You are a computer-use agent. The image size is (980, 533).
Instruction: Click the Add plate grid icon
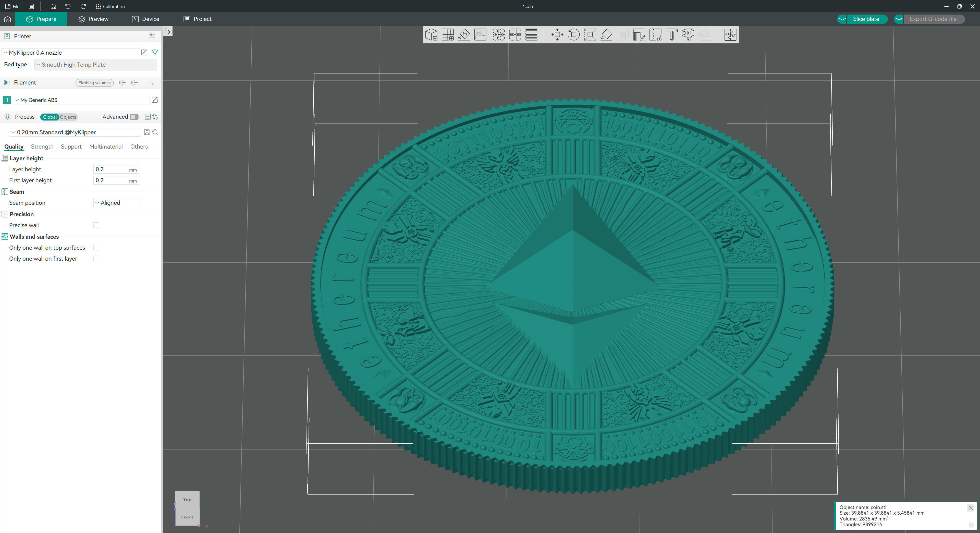tap(447, 35)
